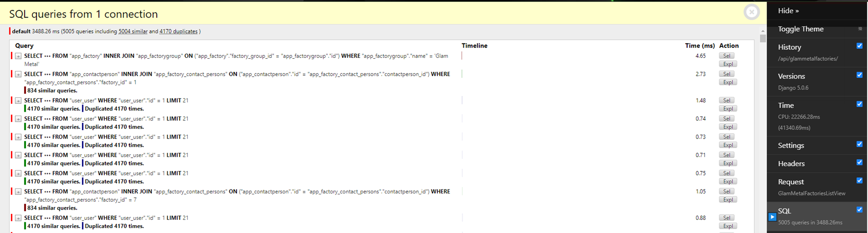This screenshot has width=868, height=233.
Task: Click the 'CPU: 22266.28ms' time value
Action: 799,117
